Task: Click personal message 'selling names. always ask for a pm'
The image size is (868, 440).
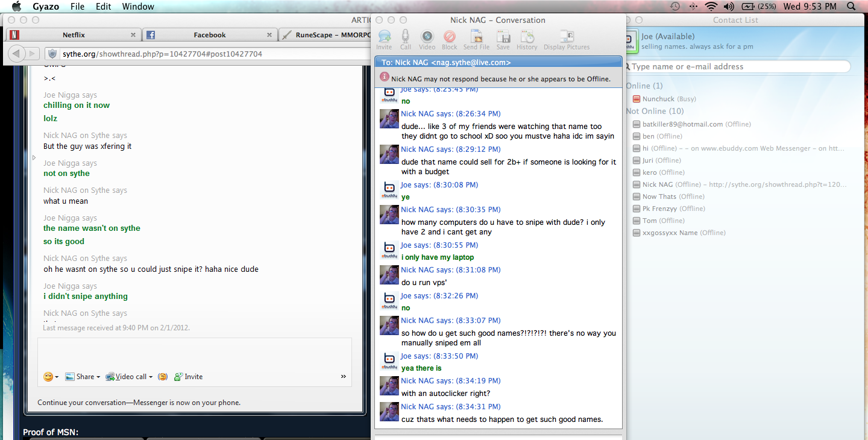Action: pos(697,46)
